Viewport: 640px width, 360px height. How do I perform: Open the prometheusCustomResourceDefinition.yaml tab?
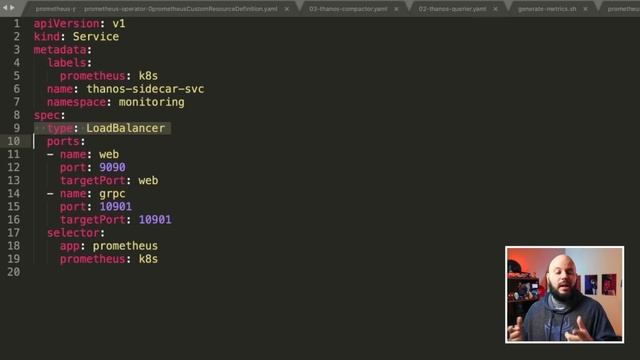pyautogui.click(x=180, y=9)
